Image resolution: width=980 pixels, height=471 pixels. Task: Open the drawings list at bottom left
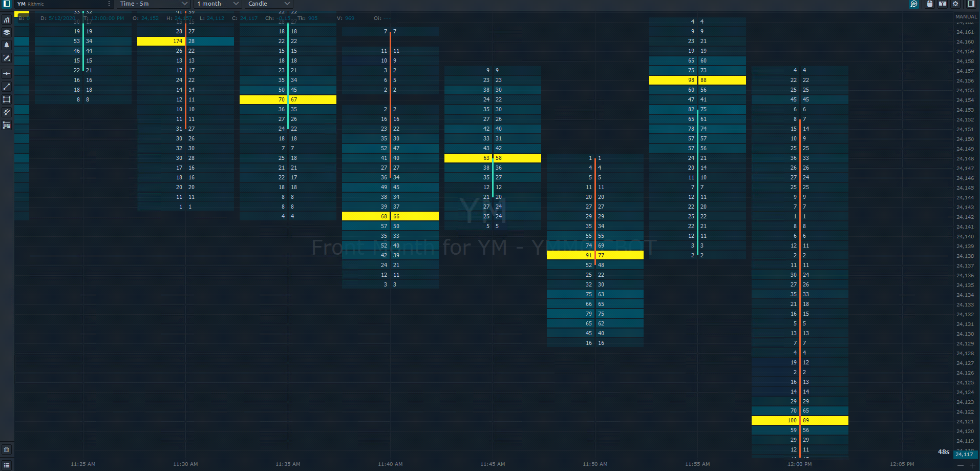point(7,464)
